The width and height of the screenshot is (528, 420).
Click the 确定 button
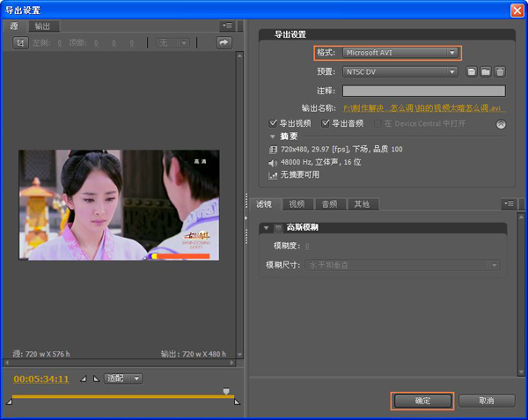point(422,401)
